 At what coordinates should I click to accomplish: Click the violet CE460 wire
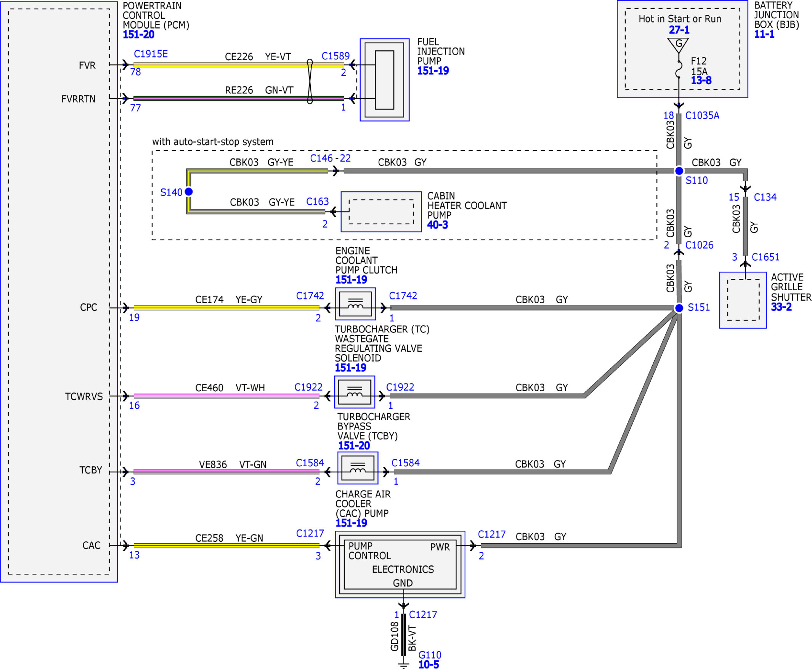click(x=226, y=396)
